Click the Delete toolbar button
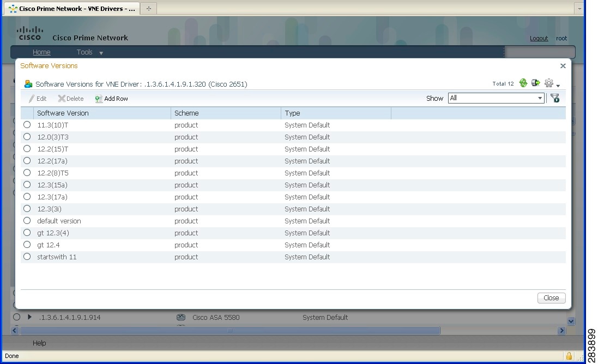The image size is (598, 364). coord(71,99)
